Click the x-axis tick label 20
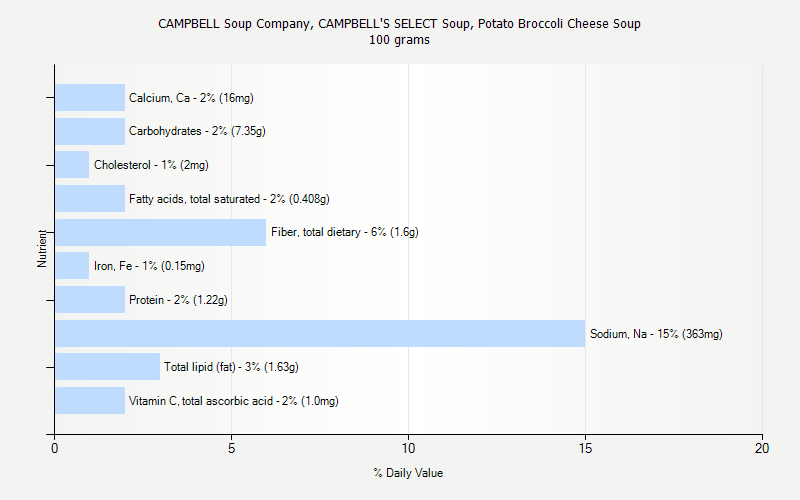The image size is (800, 500). point(762,449)
